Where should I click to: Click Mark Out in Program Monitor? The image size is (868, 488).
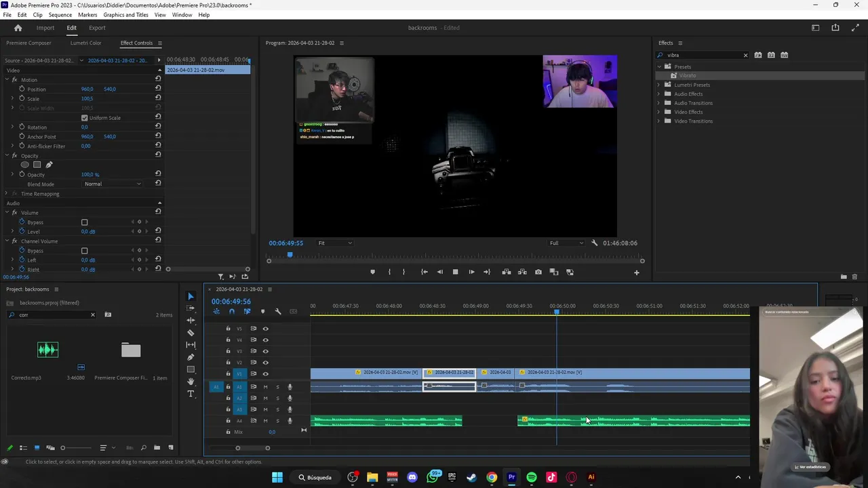click(x=403, y=272)
